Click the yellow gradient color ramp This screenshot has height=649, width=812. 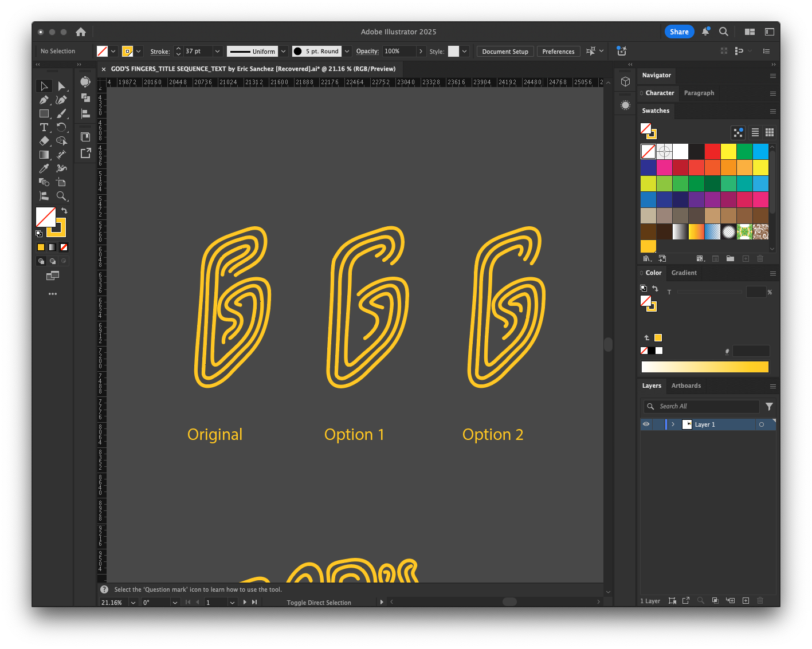pyautogui.click(x=705, y=367)
